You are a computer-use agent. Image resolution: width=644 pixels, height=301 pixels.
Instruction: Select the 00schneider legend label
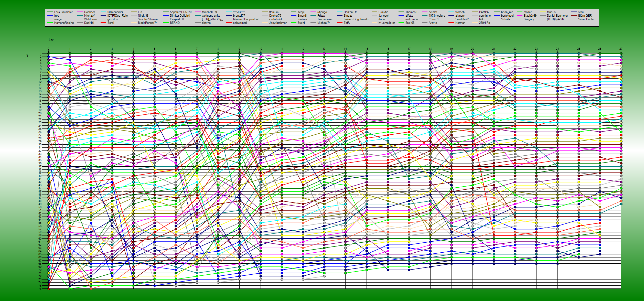coord(115,12)
